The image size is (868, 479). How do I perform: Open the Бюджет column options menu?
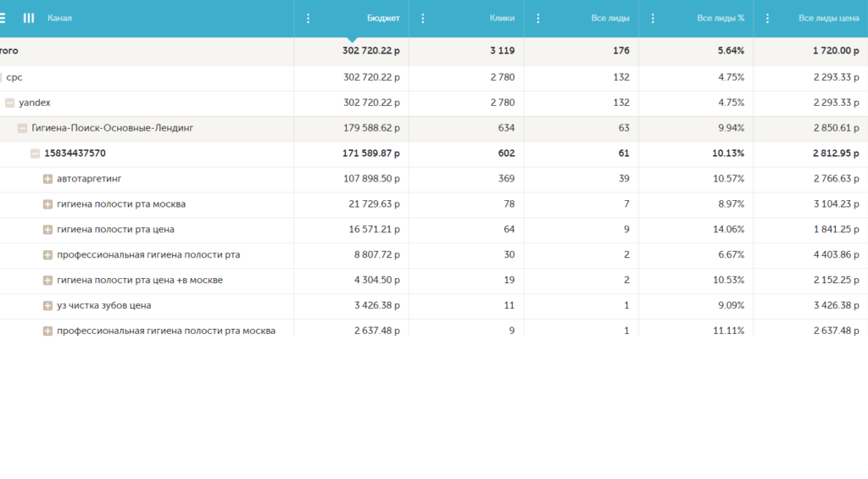pos(308,18)
